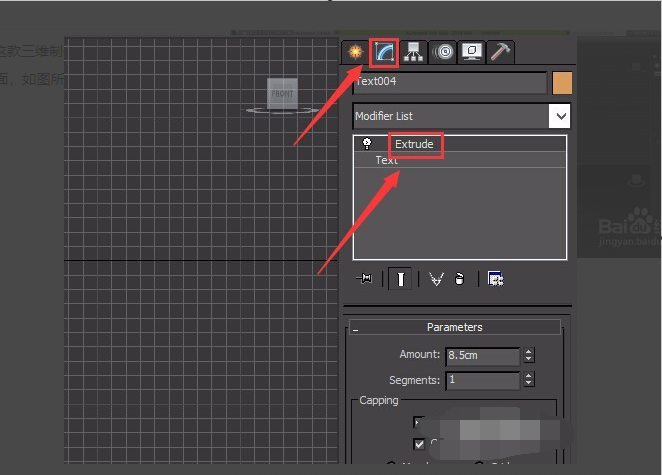662x475 pixels.
Task: Open the Modify command panel tab
Action: (x=384, y=52)
